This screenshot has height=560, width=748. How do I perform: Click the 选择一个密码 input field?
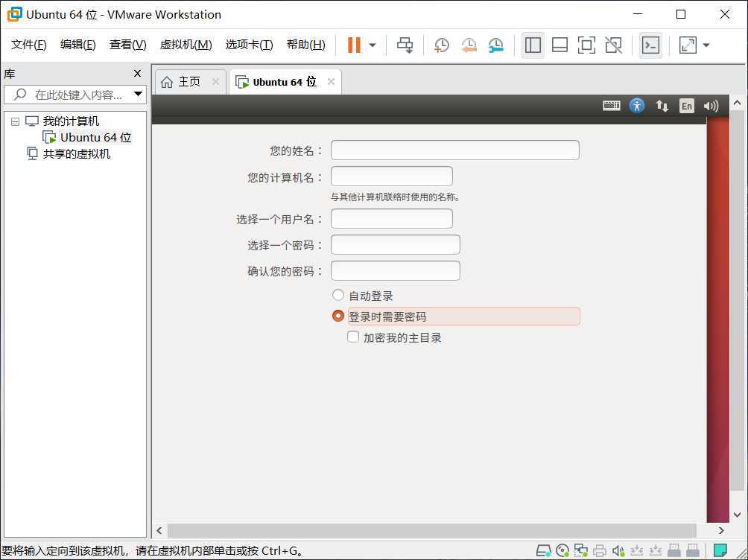396,245
